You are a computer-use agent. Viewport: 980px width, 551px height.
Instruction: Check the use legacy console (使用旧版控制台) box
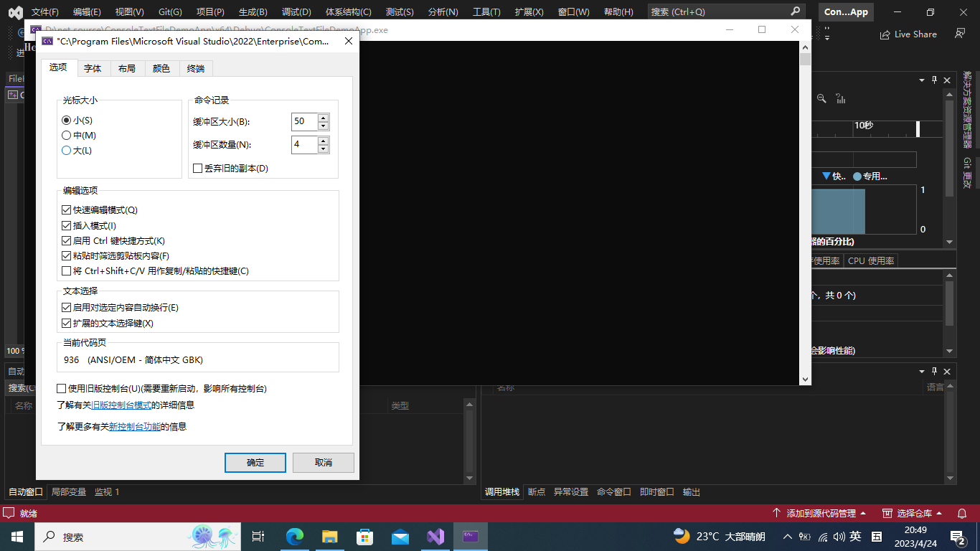62,389
